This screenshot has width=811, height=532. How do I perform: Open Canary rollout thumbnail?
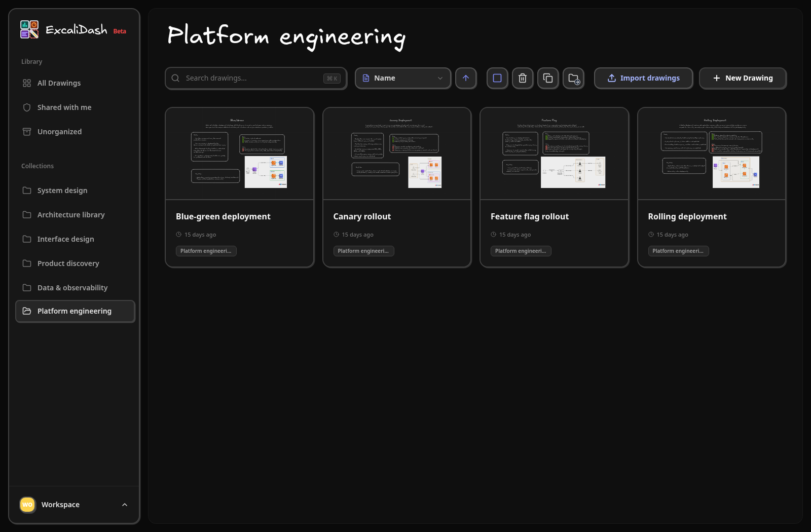click(x=397, y=154)
